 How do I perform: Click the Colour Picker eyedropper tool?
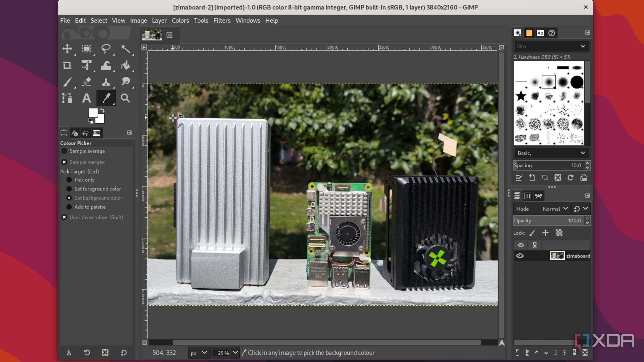(106, 98)
